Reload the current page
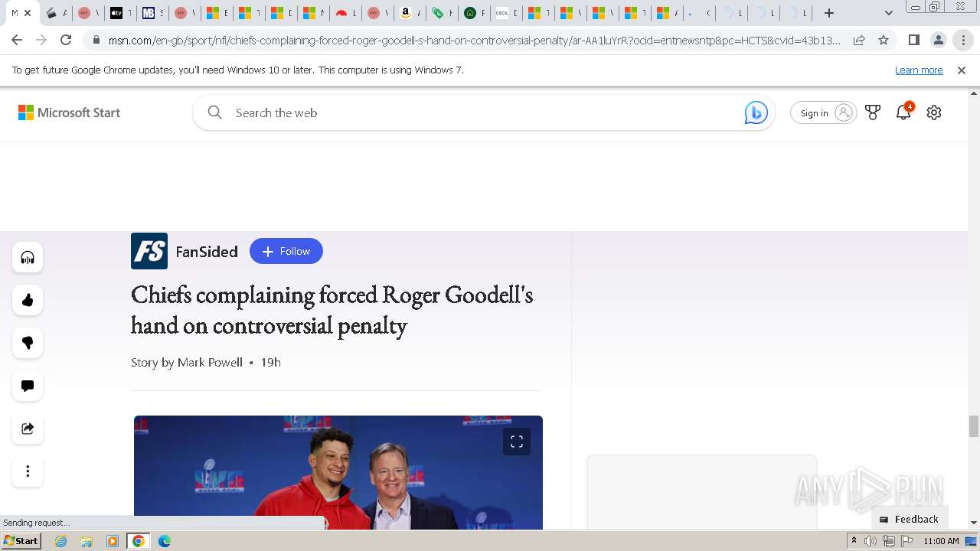 [66, 40]
